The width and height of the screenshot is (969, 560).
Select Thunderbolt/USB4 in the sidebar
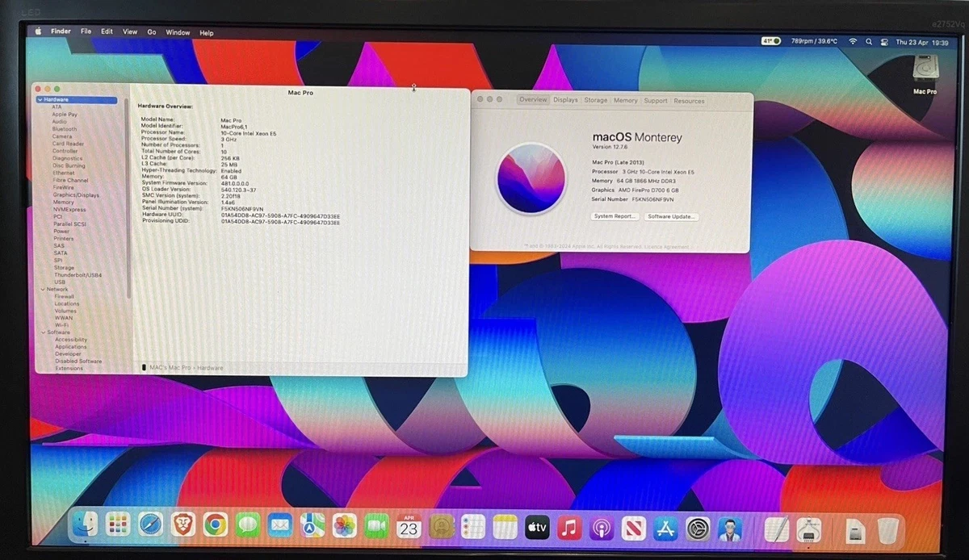coord(78,275)
